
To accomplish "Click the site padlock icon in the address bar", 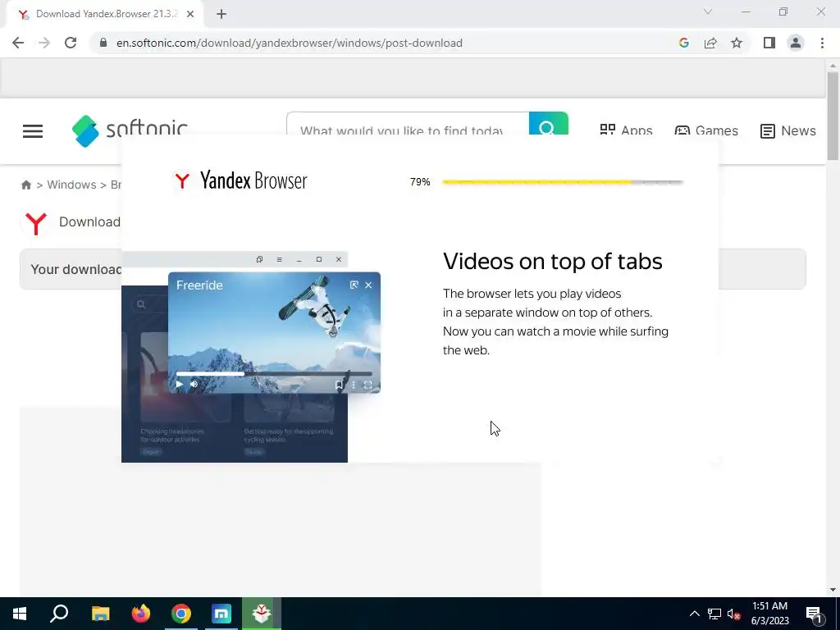I will [x=103, y=43].
